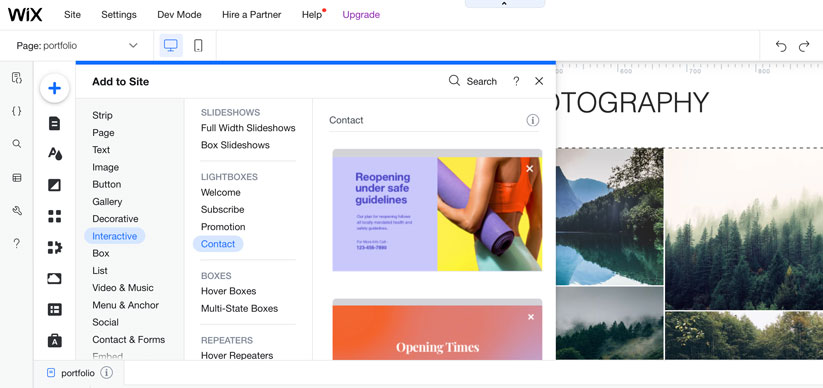This screenshot has width=823, height=388.
Task: Switch to desktop view
Action: pos(171,46)
